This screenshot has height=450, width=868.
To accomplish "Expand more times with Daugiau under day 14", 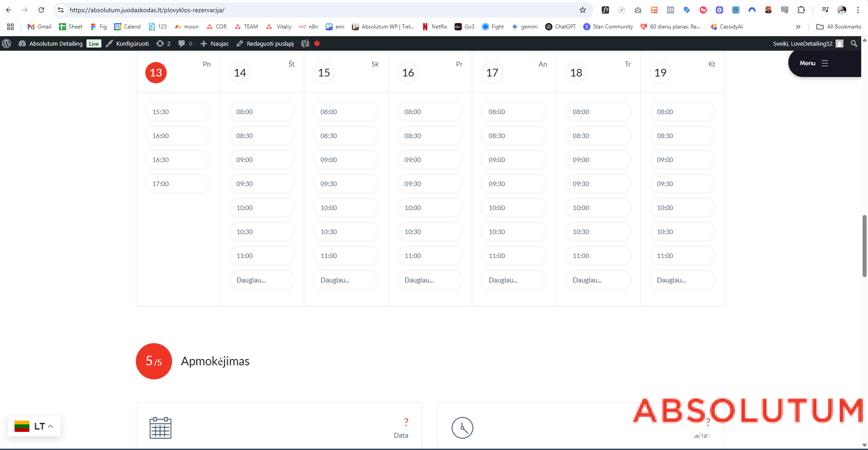I will pos(262,280).
